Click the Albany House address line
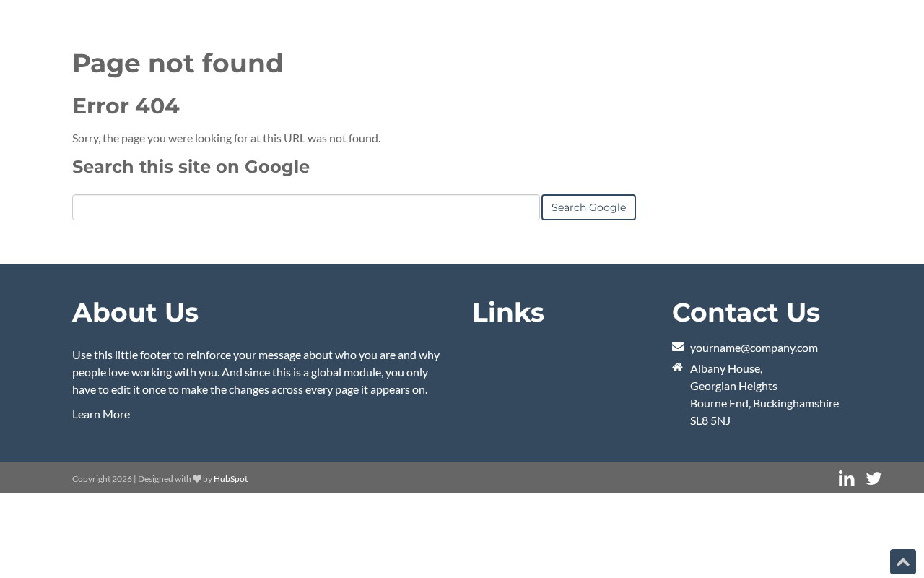 725,368
